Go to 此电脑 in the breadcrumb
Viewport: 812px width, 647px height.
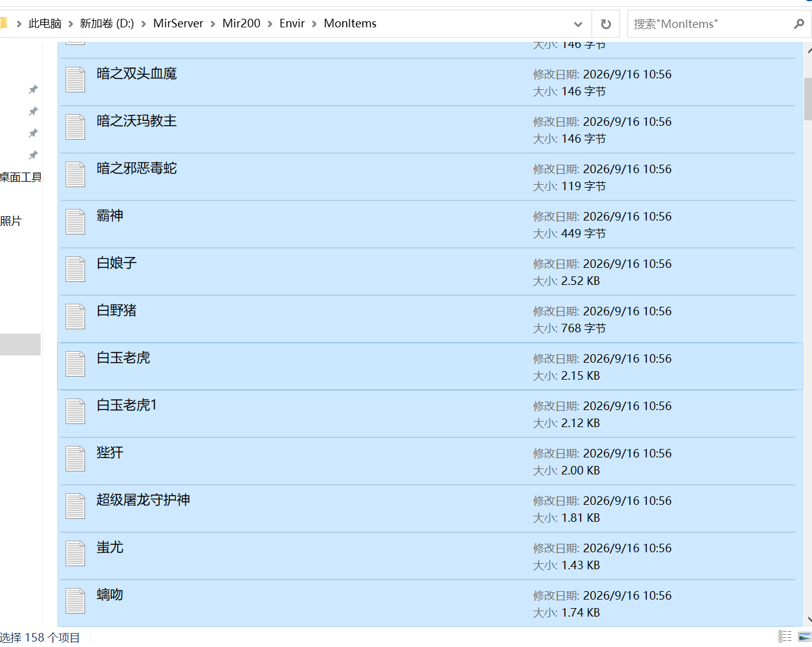[45, 24]
